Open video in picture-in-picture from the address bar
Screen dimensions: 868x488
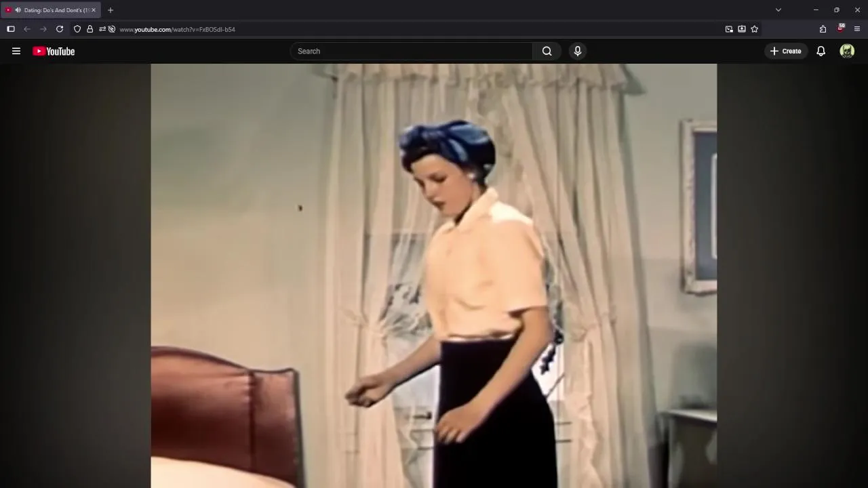click(729, 29)
